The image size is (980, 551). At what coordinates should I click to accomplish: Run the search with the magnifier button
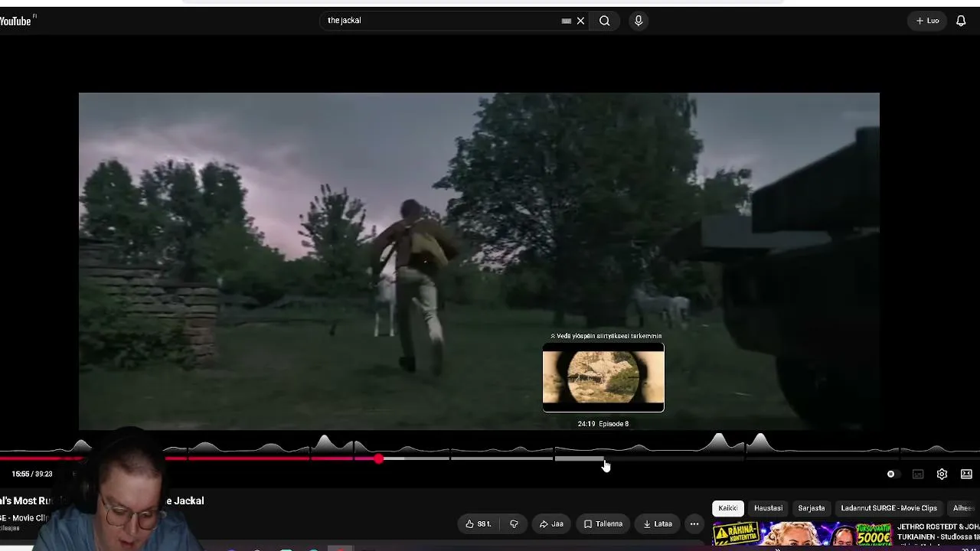[605, 21]
